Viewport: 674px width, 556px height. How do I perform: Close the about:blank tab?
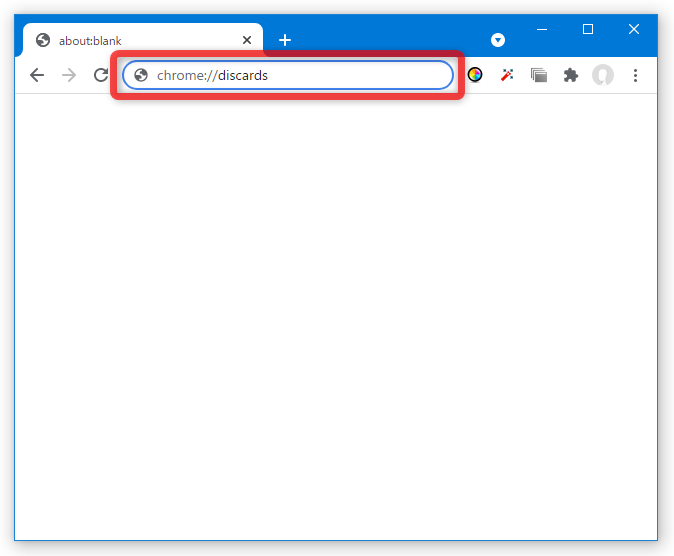(x=247, y=40)
